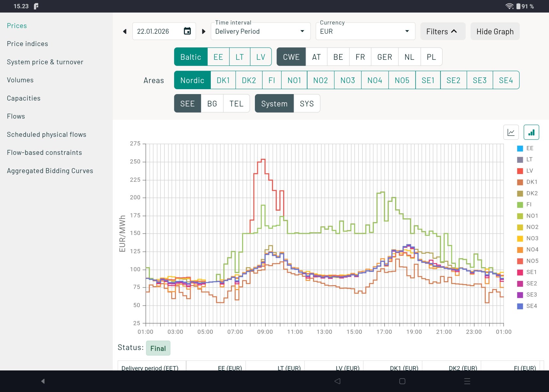Open the Time interval dropdown
This screenshot has width=549, height=392.
point(260,31)
